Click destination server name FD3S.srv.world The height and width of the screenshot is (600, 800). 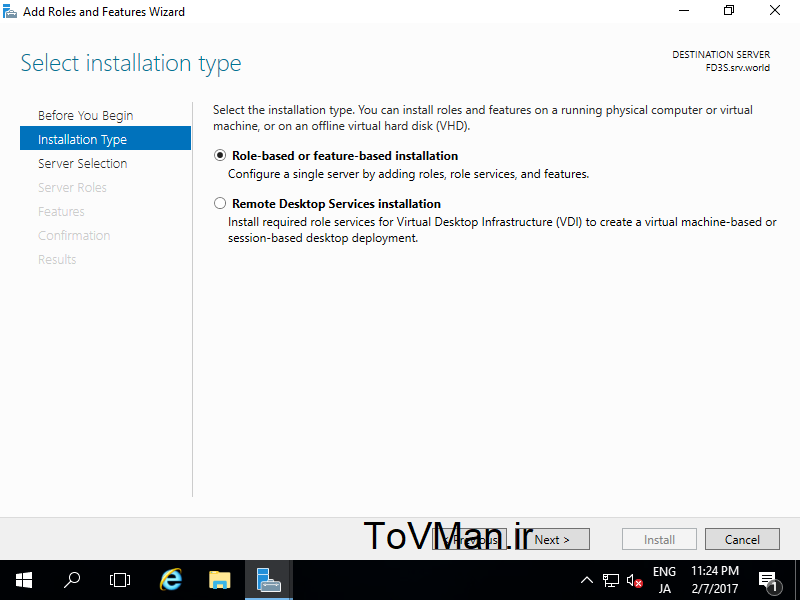click(738, 68)
